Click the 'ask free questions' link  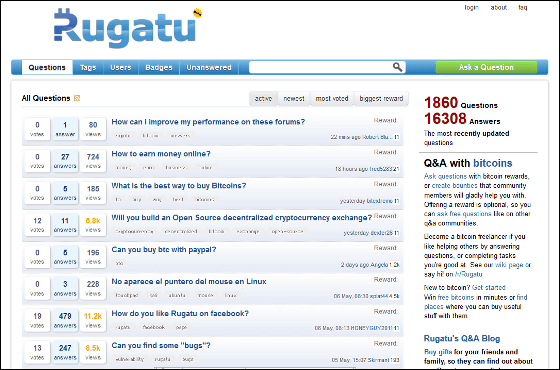pyautogui.click(x=464, y=214)
